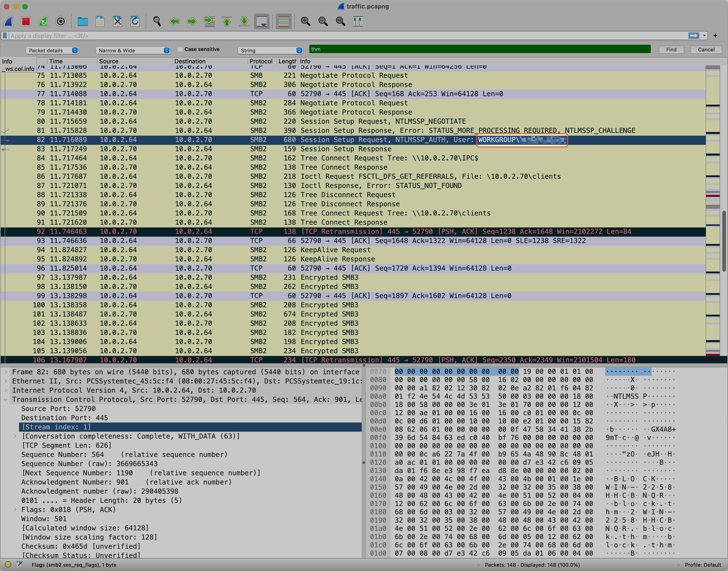Screen dimensions: 728x571
Task: Open capture options gear icon
Action: [x=61, y=21]
